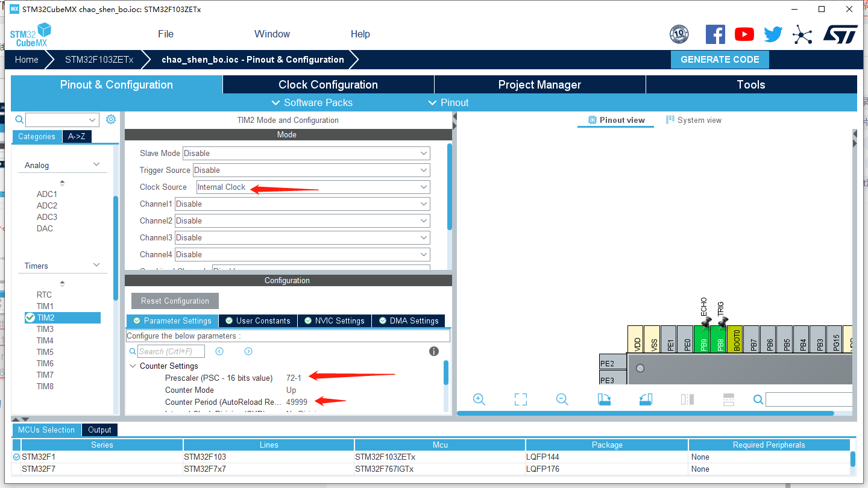The image size is (868, 488).
Task: Select the STM32F1 radio row marker
Action: point(16,457)
